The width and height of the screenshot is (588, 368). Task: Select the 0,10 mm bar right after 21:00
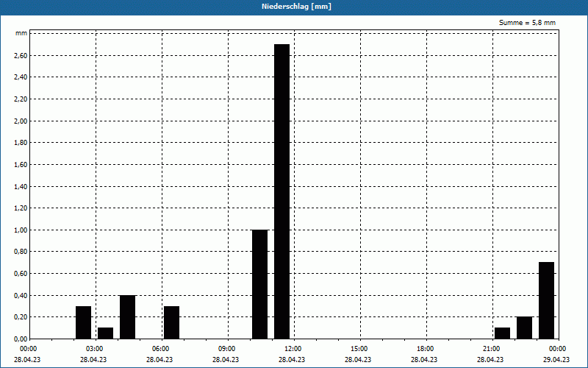pyautogui.click(x=503, y=333)
